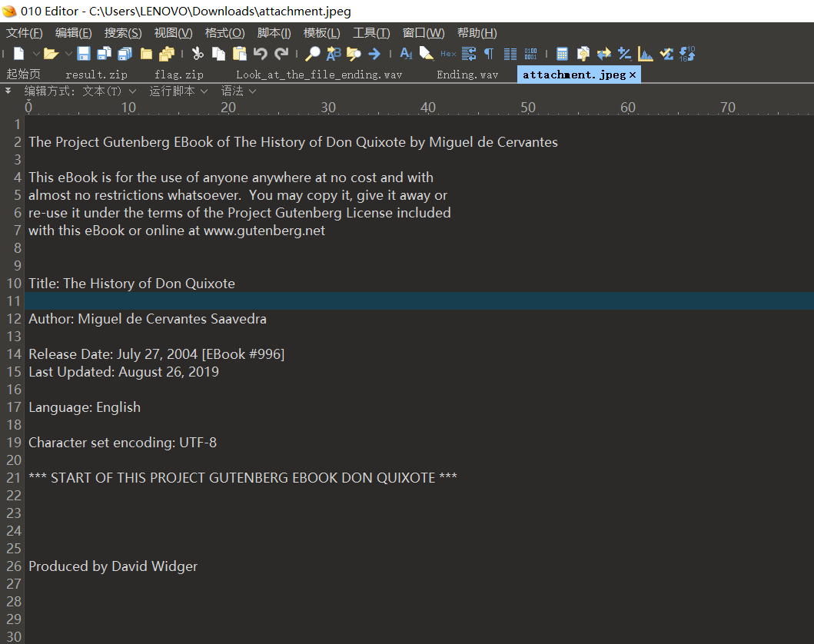Toggle the column mode icon
Image resolution: width=814 pixels, height=644 pixels.
coord(510,54)
